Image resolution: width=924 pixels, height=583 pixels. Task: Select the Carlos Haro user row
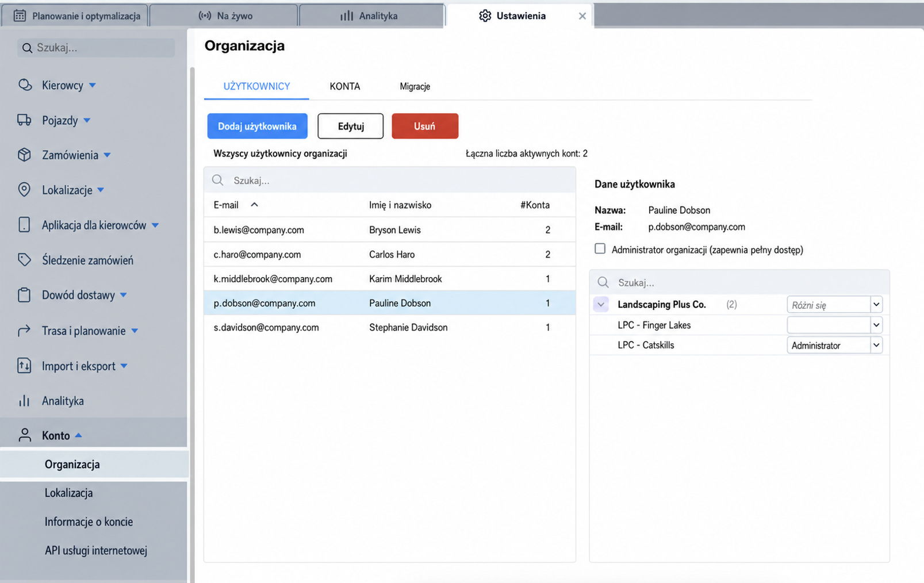[x=390, y=254]
